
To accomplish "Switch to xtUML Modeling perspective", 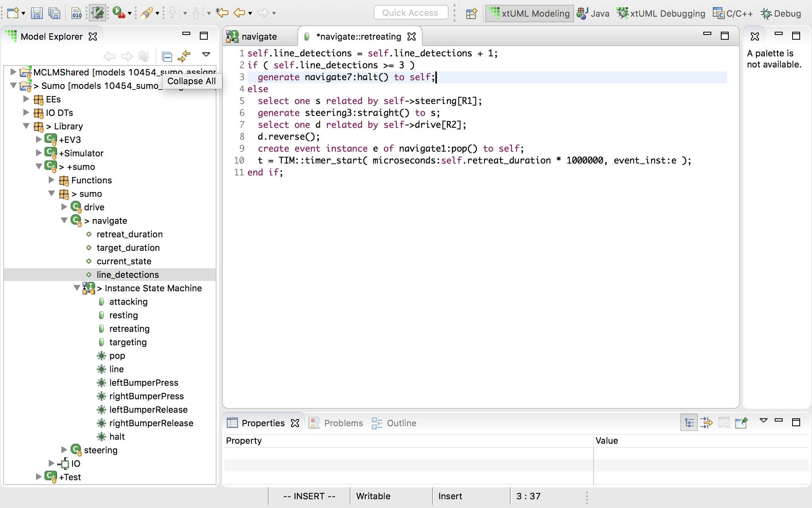I will pyautogui.click(x=529, y=13).
